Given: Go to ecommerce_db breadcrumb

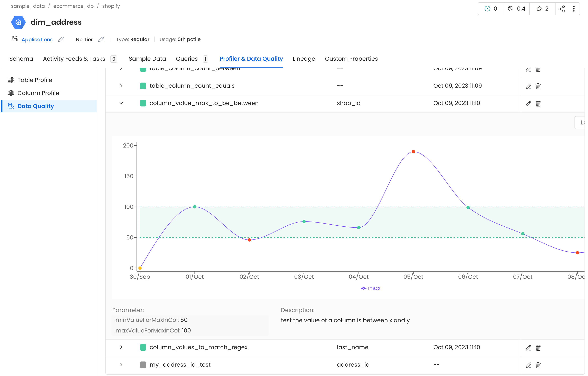Looking at the screenshot, I should point(73,6).
